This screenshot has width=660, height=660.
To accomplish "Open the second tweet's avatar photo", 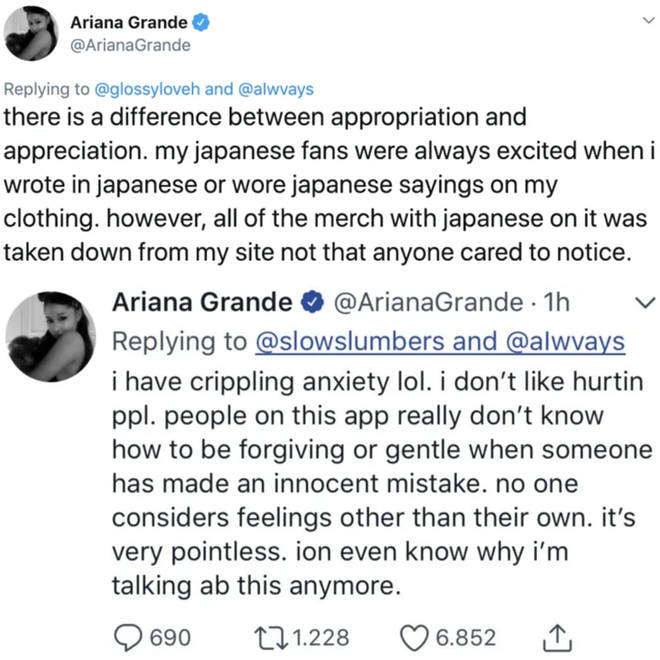I will [x=51, y=337].
